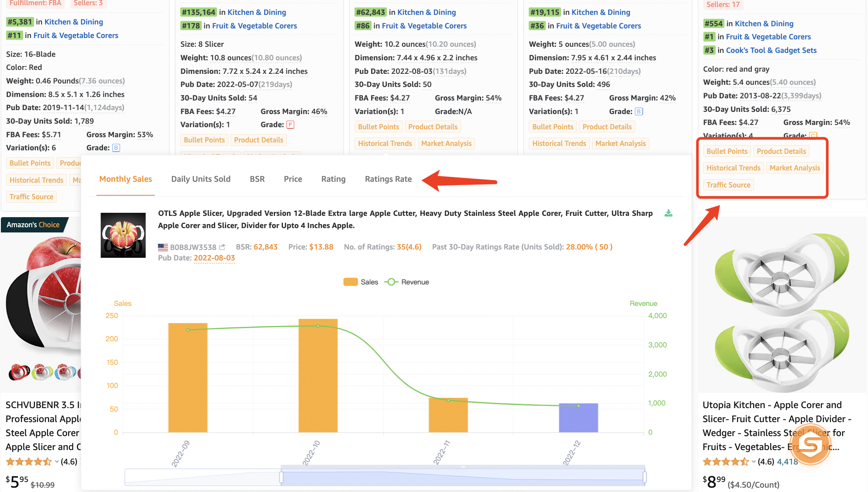This screenshot has height=492, width=868.
Task: Click Bullet Points on the 16-Blade card
Action: pos(30,163)
